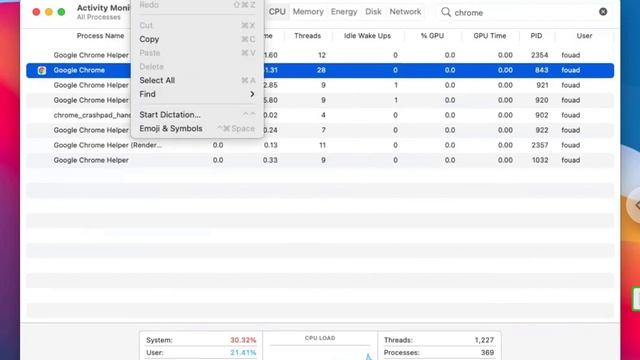The image size is (640, 360).
Task: Click the System CPU percentage 30.32%
Action: (243, 340)
